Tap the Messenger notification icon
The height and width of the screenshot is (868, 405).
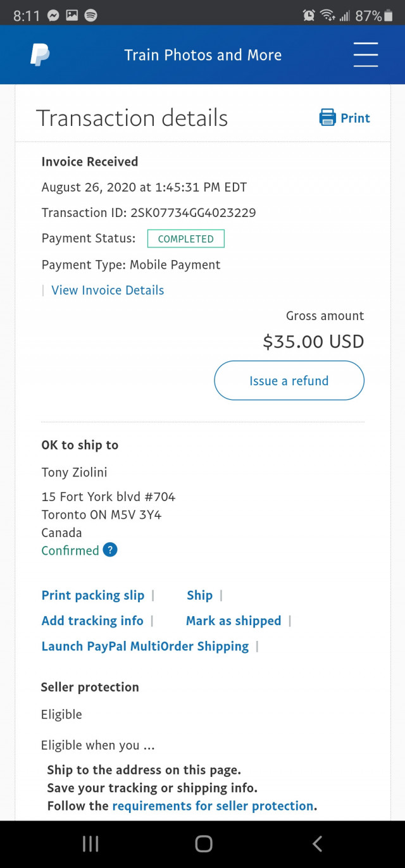[x=53, y=15]
